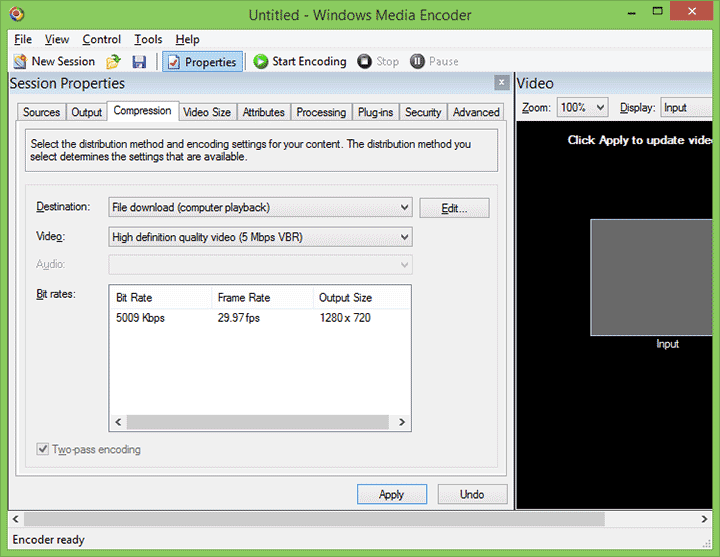Switch to the Video Size tab
The width and height of the screenshot is (720, 557).
[x=207, y=112]
